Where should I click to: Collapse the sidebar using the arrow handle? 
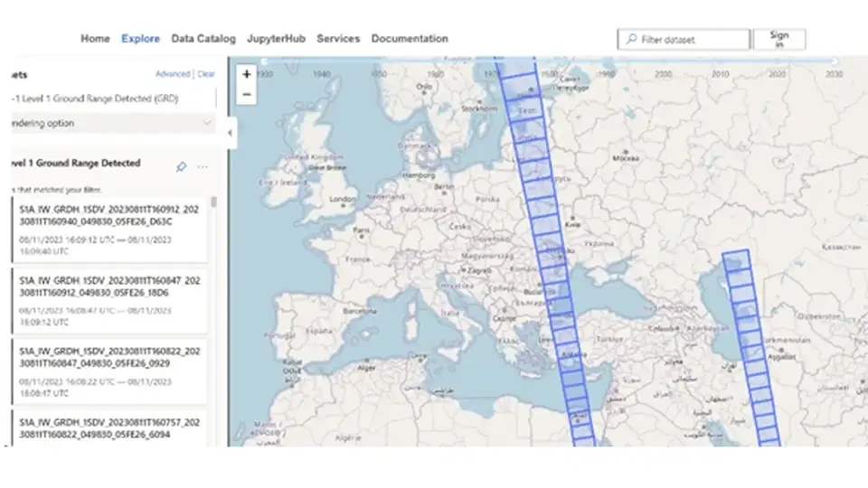click(x=230, y=133)
